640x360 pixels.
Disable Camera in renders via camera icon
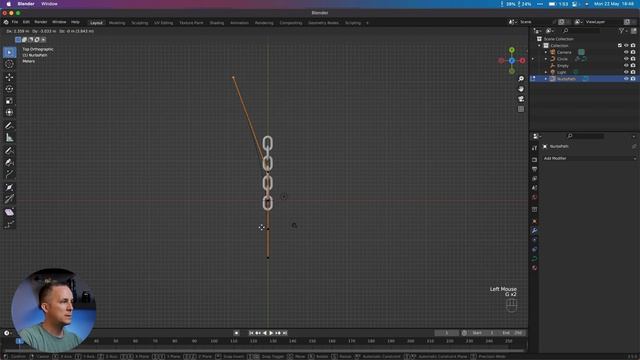633,52
